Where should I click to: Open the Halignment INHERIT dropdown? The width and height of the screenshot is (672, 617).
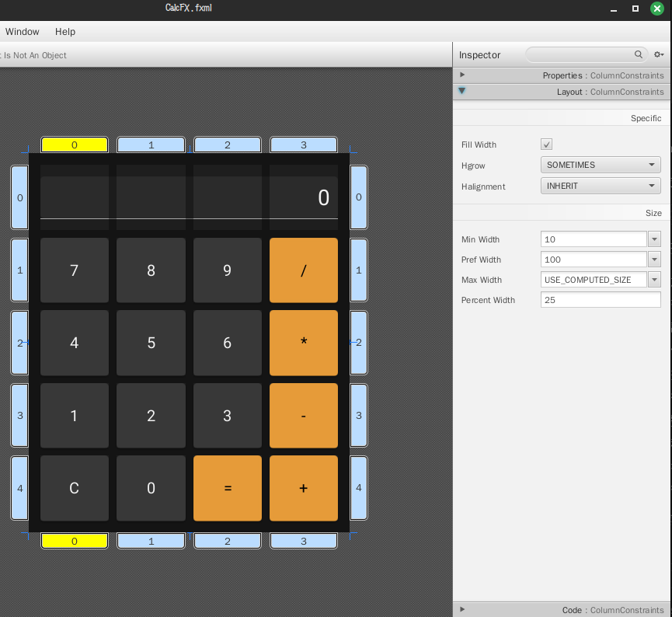pos(601,186)
